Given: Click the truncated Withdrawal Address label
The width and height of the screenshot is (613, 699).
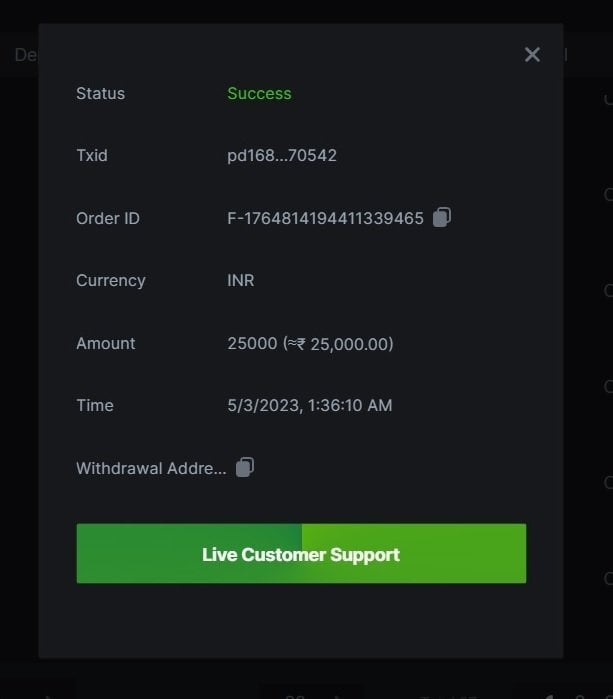Looking at the screenshot, I should (151, 468).
